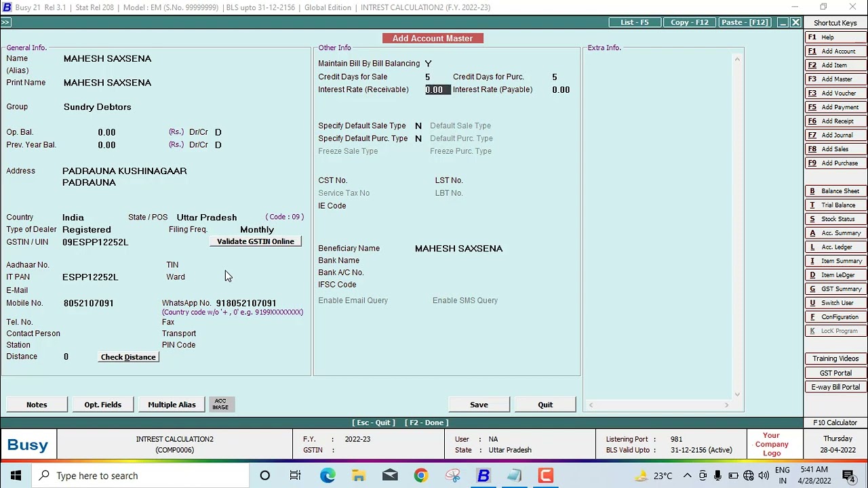Toggle Specify Default Sale Type value

(x=418, y=126)
